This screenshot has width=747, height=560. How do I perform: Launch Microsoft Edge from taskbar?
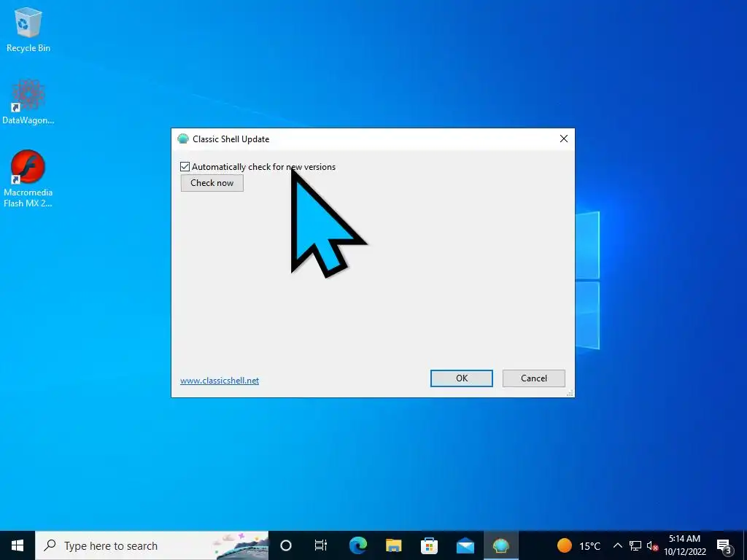click(x=357, y=545)
